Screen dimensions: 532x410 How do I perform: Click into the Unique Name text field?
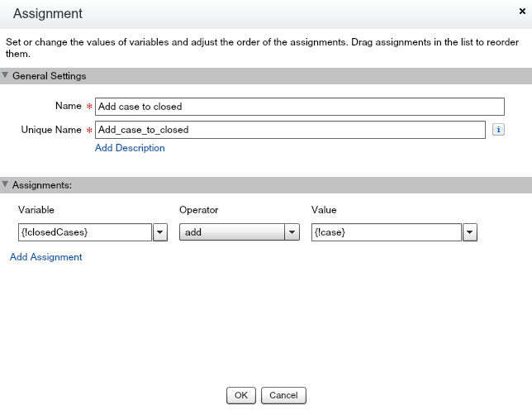pos(290,130)
